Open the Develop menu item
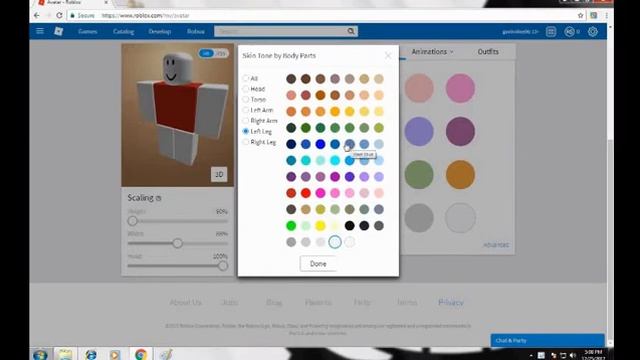 pos(160,31)
